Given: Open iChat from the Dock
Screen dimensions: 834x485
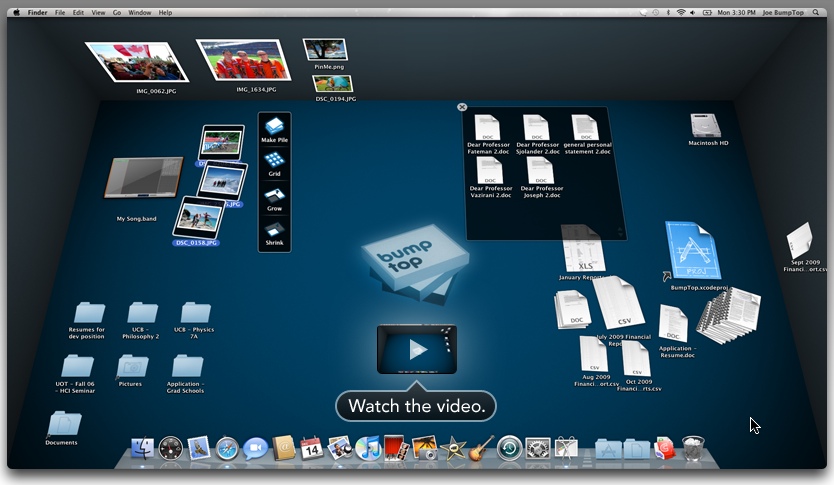Looking at the screenshot, I should pos(256,448).
